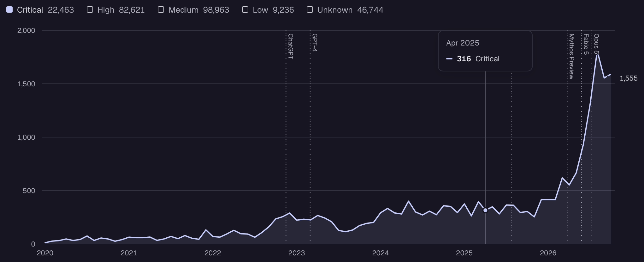644x262 pixels.
Task: Click the "Apr 2025" tooltip heading
Action: click(463, 43)
